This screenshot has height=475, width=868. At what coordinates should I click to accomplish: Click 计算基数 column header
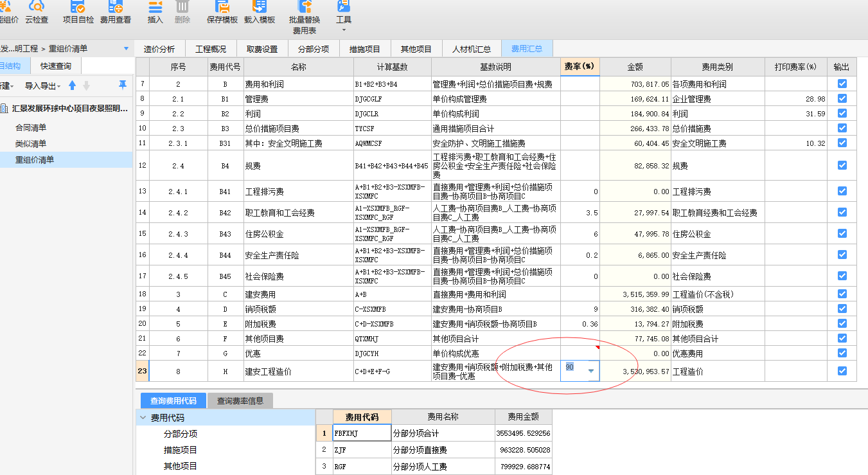pyautogui.click(x=392, y=67)
